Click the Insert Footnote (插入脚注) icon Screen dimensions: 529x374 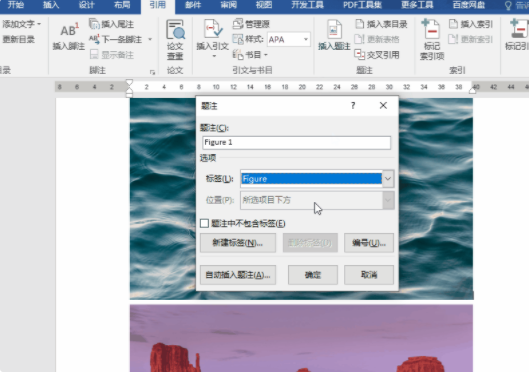coord(69,30)
